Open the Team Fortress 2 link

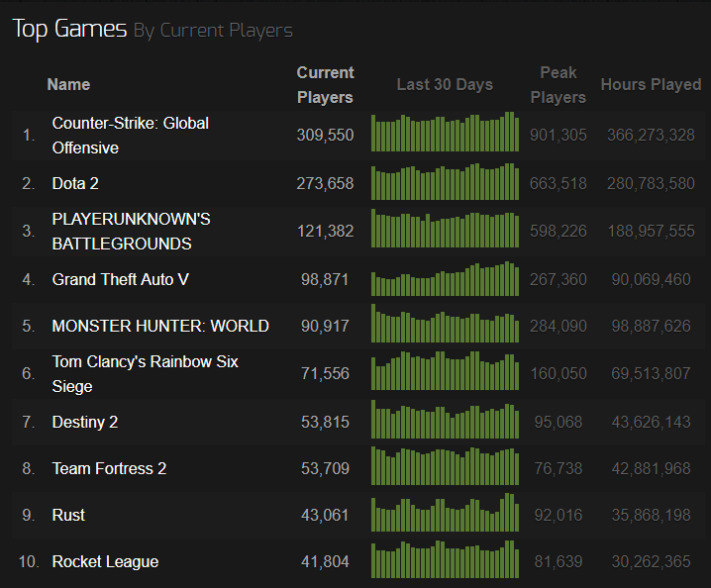(109, 468)
